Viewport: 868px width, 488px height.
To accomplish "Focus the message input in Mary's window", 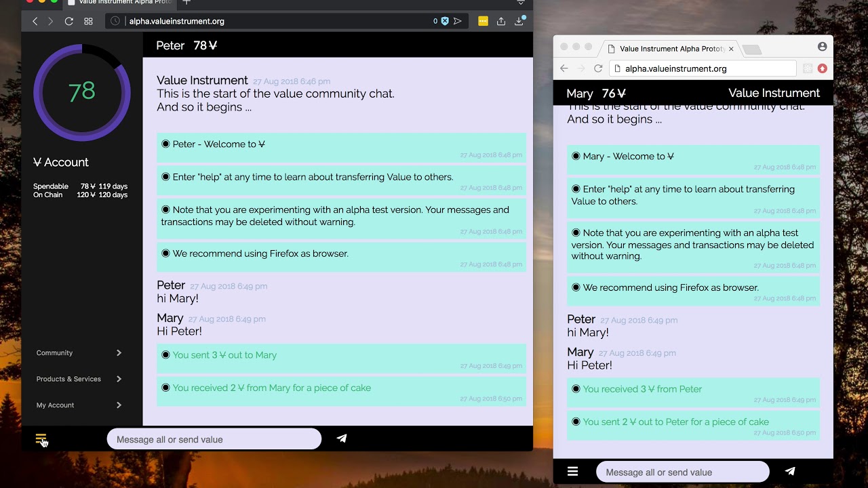I will (682, 472).
